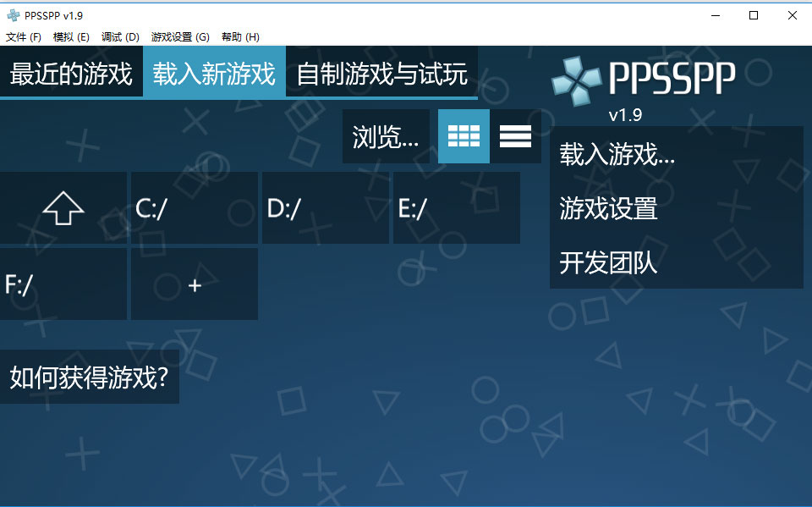
Task: Click the large PPSSPP logo graphic
Action: pyautogui.click(x=644, y=80)
